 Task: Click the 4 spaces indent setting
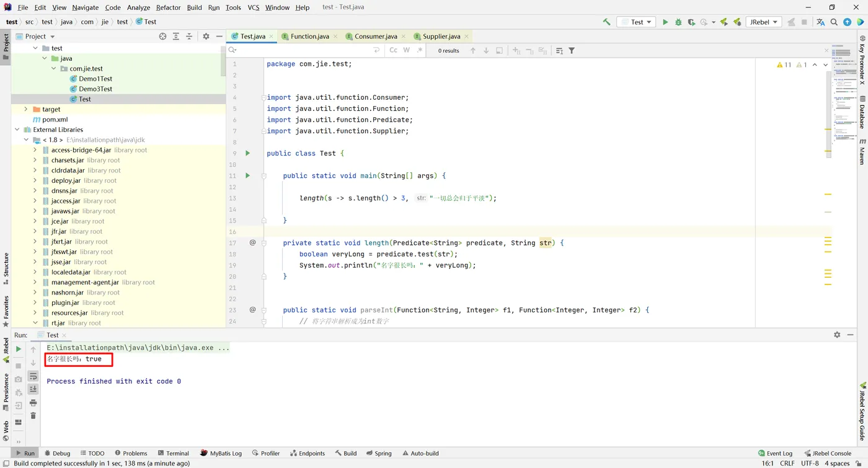coord(837,463)
